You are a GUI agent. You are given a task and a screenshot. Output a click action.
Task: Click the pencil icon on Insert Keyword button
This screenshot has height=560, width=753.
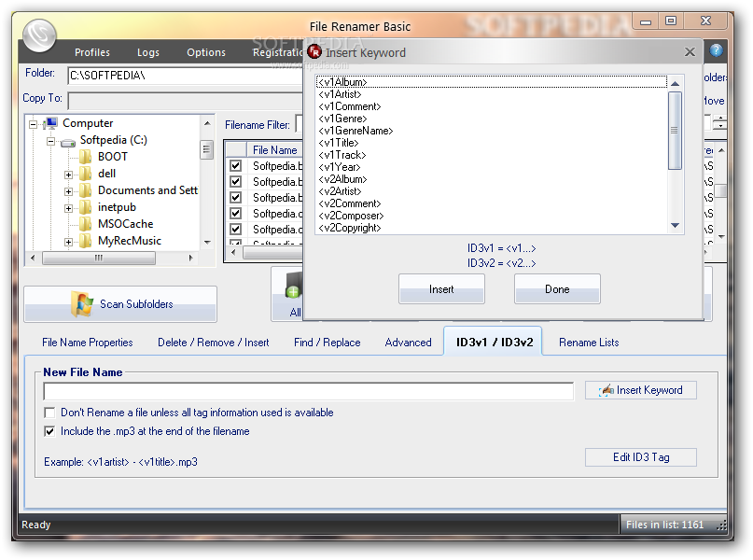(607, 390)
